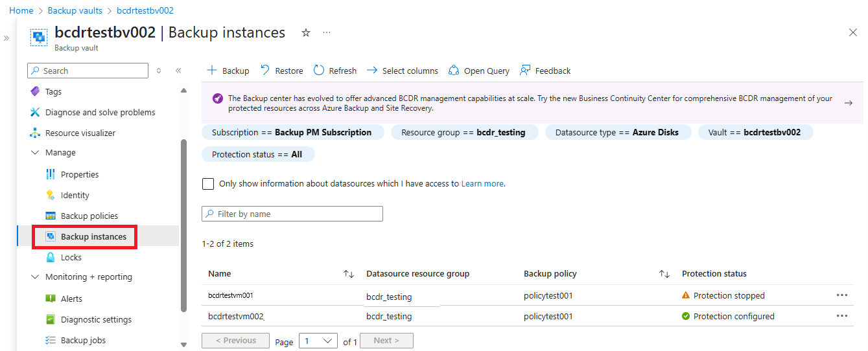Click the Filter by name field
The width and height of the screenshot is (868, 351).
tap(292, 214)
